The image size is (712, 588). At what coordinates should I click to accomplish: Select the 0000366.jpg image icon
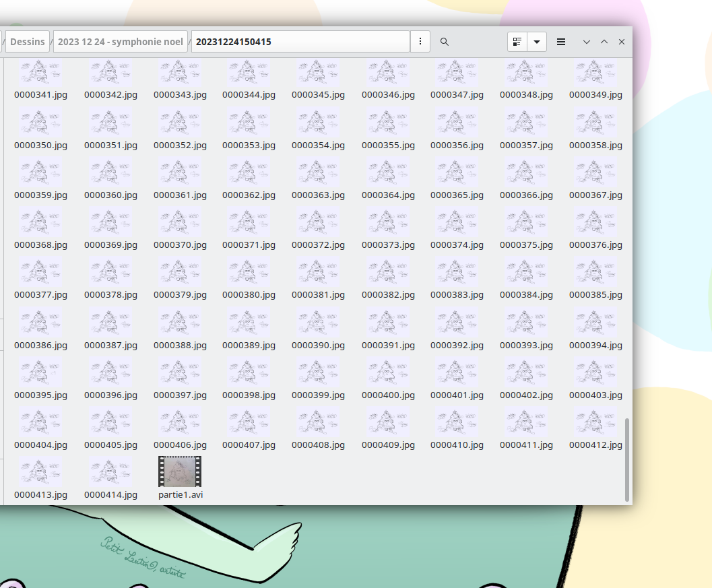[526, 172]
